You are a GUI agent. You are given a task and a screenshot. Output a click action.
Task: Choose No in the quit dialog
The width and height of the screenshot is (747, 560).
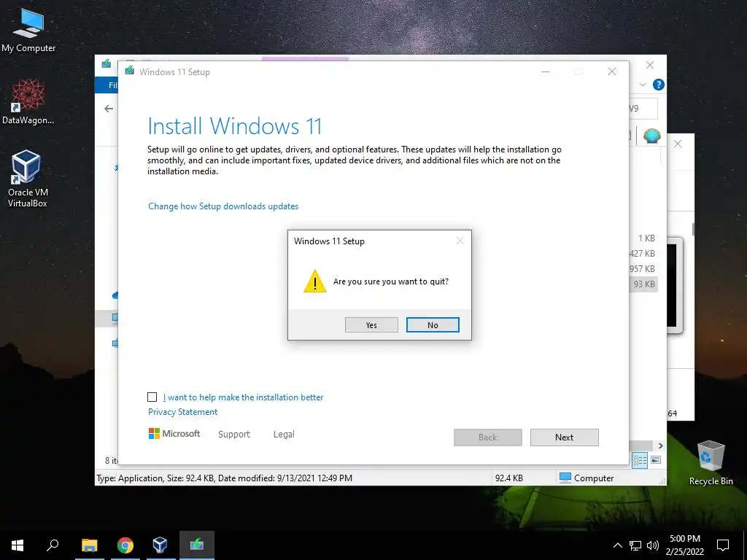click(433, 324)
